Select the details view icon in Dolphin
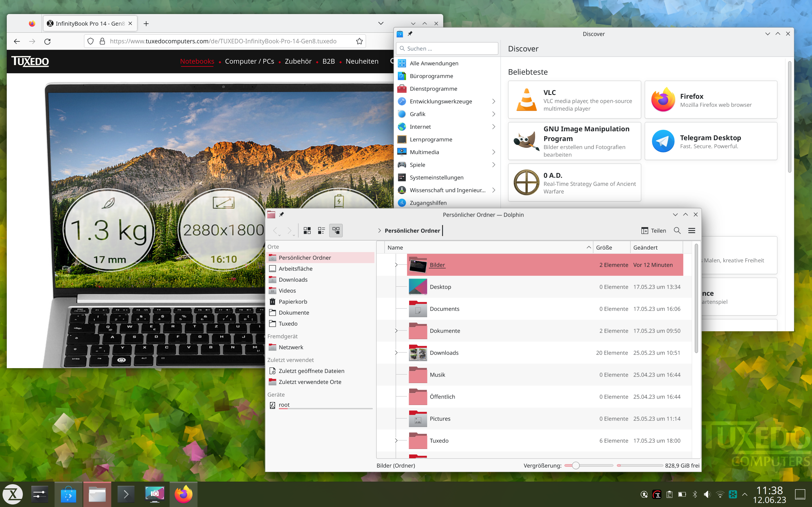The height and width of the screenshot is (507, 812). [321, 230]
